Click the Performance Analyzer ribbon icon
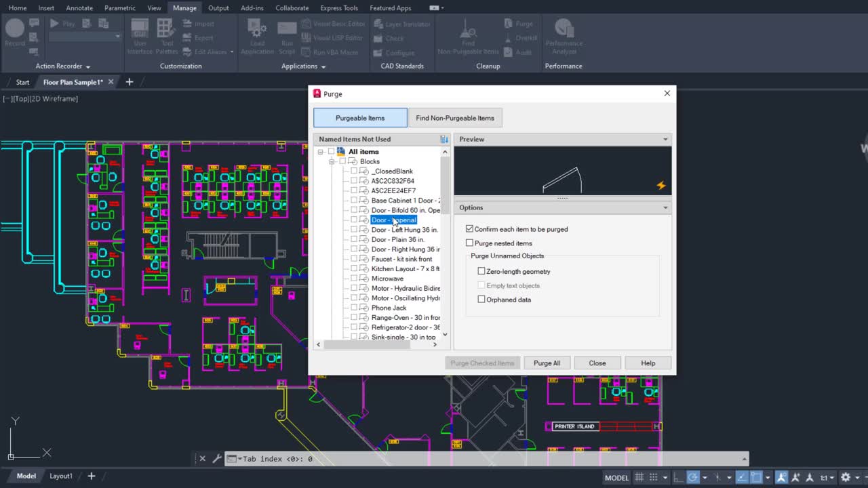Image resolution: width=868 pixels, height=488 pixels. [x=564, y=30]
